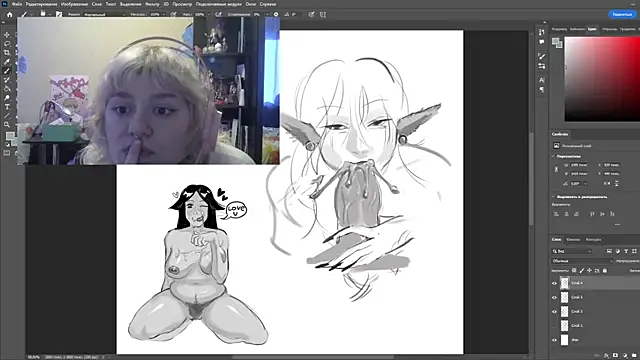Open the layer blend mode dropdown Обычные
This screenshot has width=640, height=360.
click(582, 261)
